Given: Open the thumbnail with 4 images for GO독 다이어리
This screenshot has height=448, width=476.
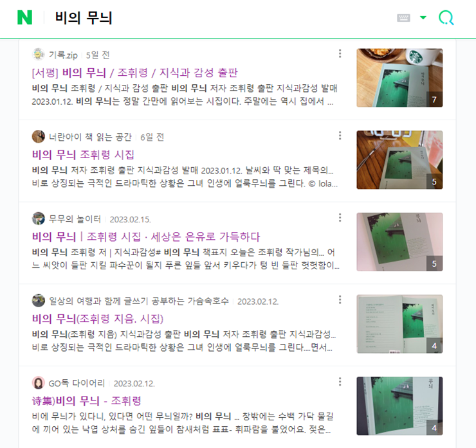Looking at the screenshot, I should 399,406.
